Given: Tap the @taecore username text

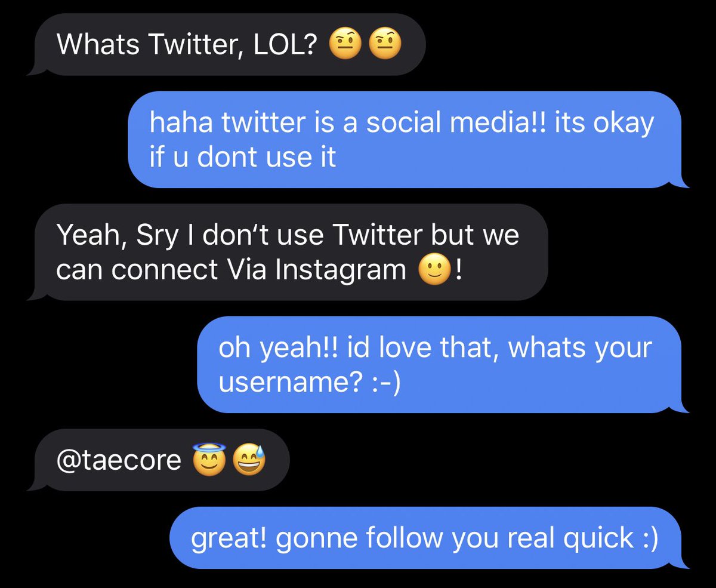Looking at the screenshot, I should point(119,461).
